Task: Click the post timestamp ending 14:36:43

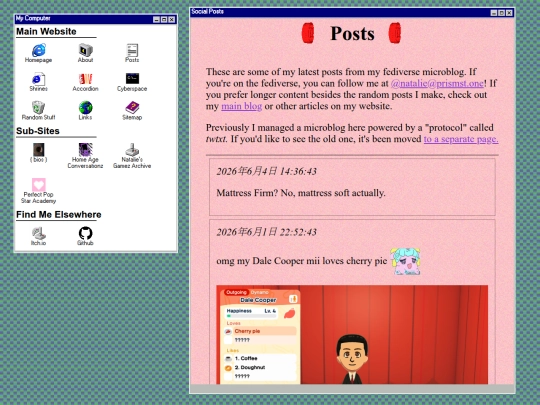Action: [266, 171]
